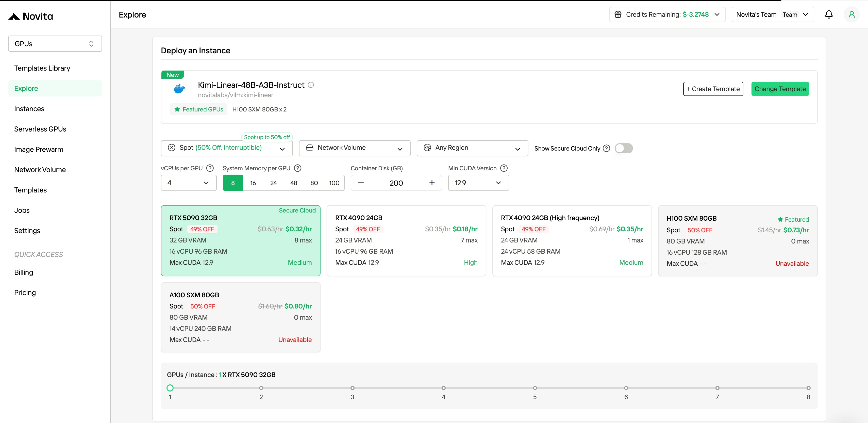
Task: Open the Min CUDA Version dropdown
Action: click(x=478, y=183)
